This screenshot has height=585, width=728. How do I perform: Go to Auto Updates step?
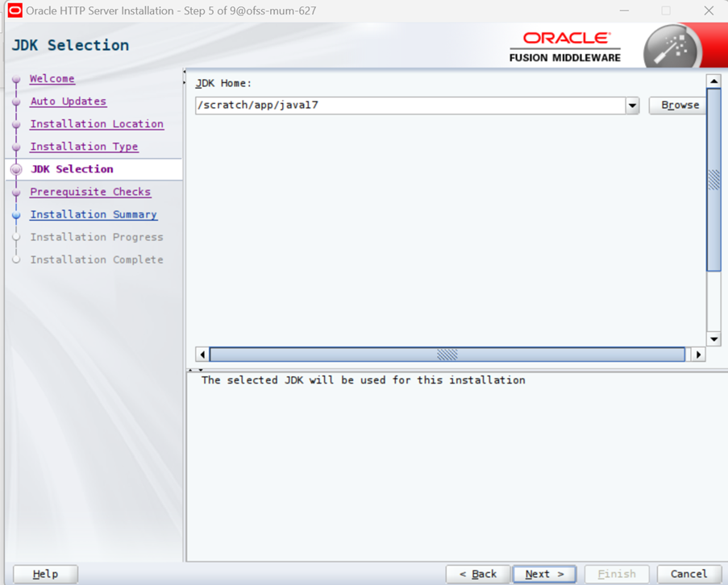(69, 102)
